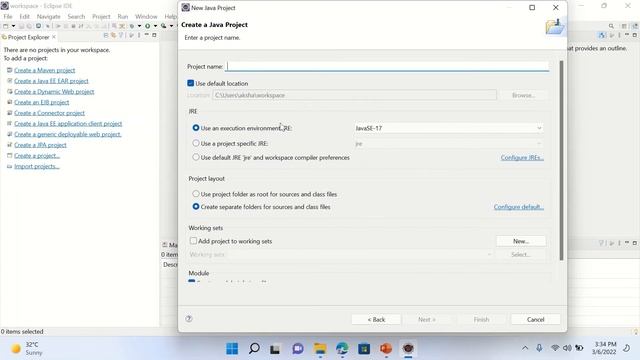The height and width of the screenshot is (360, 640).
Task: Uncheck the Use default location checkbox
Action: 191,83
